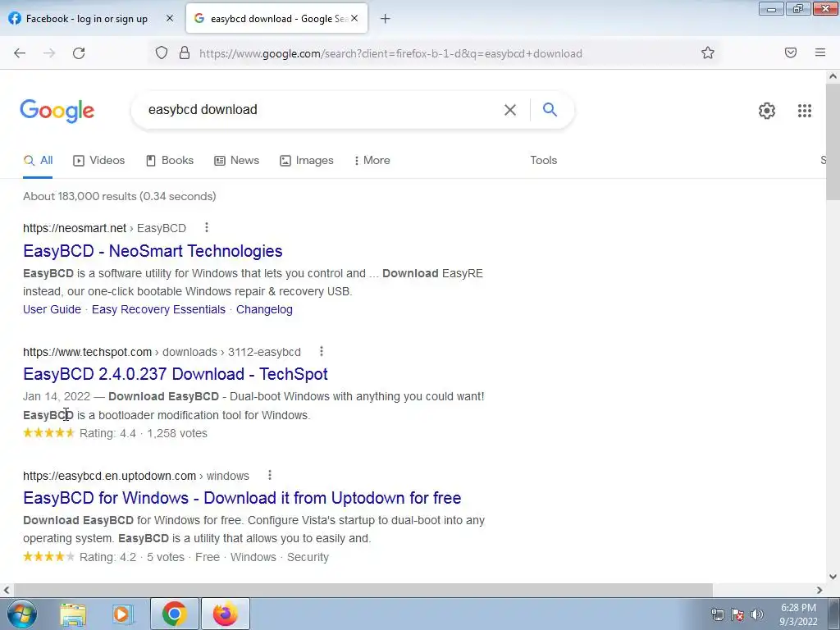Close the Facebook tab

pos(170,18)
